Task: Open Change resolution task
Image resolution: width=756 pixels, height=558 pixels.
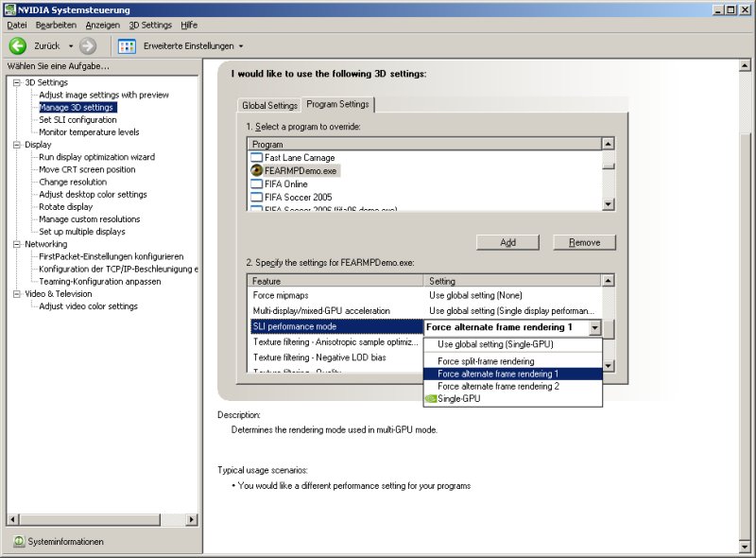Action: click(73, 182)
